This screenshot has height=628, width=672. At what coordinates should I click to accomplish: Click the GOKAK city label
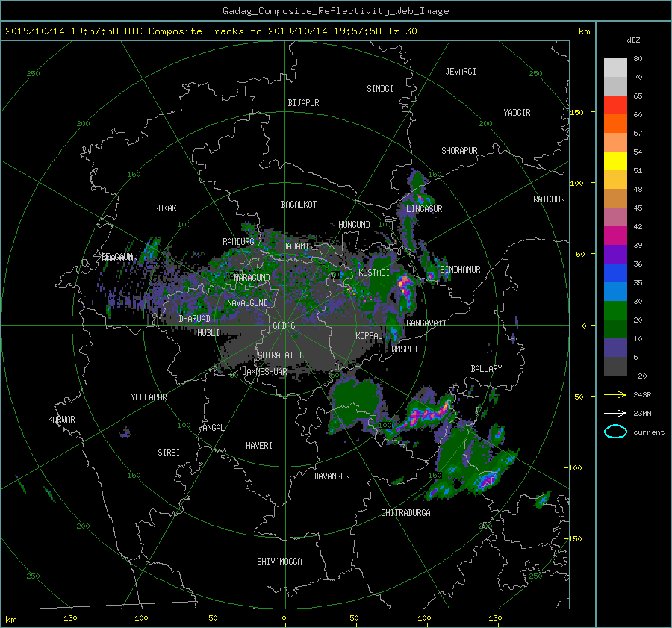pyautogui.click(x=165, y=208)
